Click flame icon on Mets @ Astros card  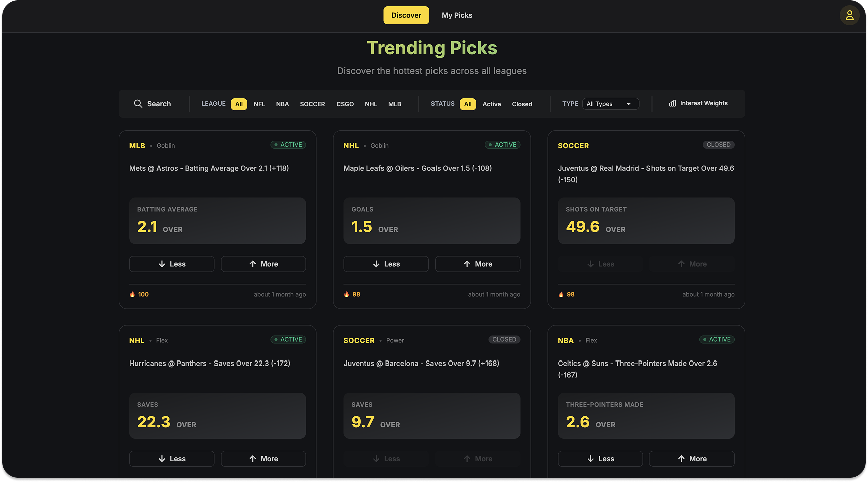(132, 294)
